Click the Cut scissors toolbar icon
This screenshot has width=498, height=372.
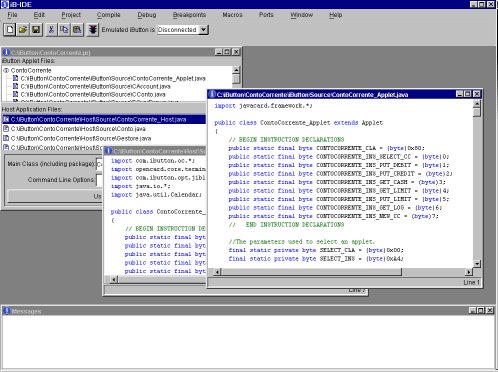tap(51, 30)
